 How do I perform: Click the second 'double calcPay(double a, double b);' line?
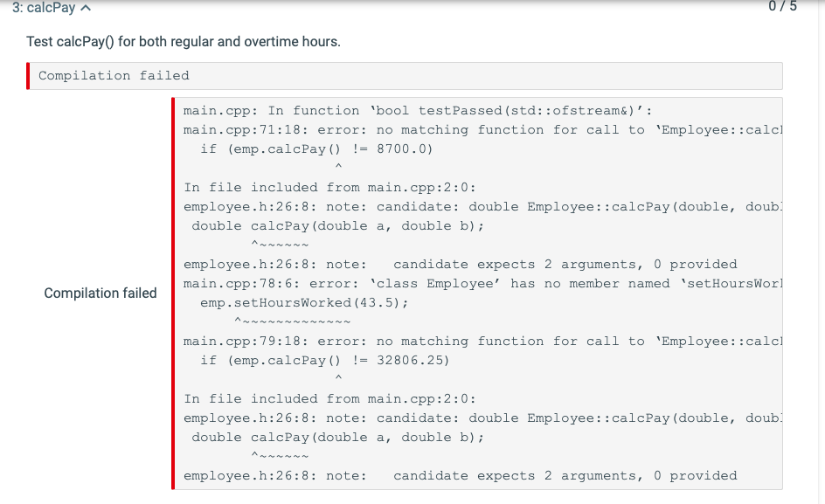pos(337,438)
